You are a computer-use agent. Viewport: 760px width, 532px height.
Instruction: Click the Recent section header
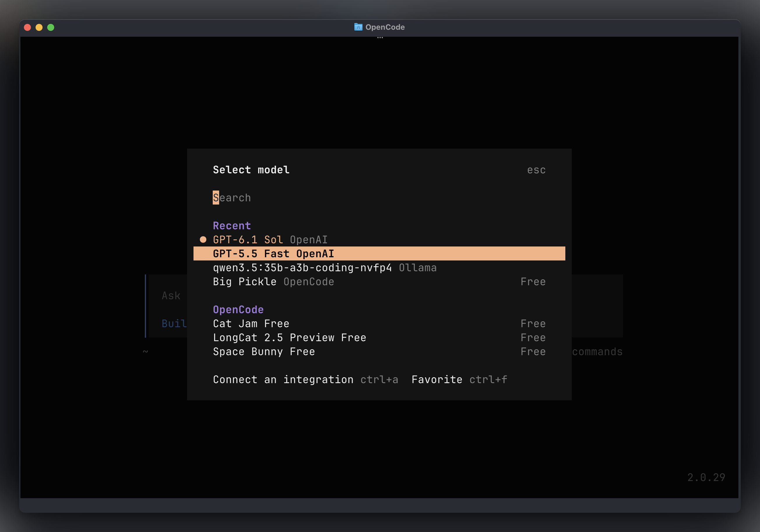pos(232,226)
